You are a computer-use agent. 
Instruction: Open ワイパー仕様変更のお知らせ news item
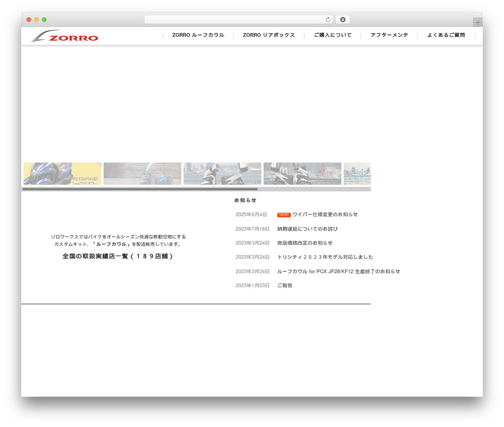click(325, 214)
